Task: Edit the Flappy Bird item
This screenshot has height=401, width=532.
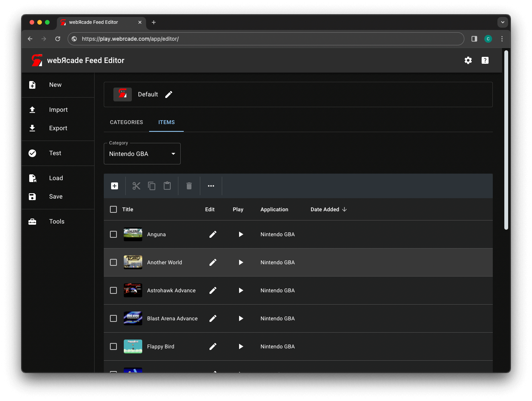Action: pos(213,346)
